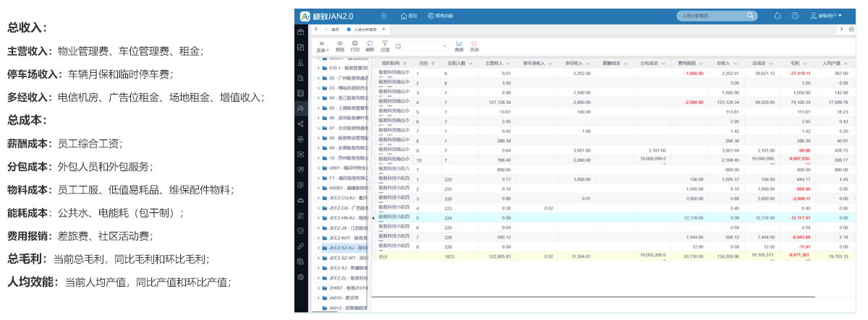Click the close-all-tabs circled X icon
The image size is (868, 320).
tap(851, 30)
